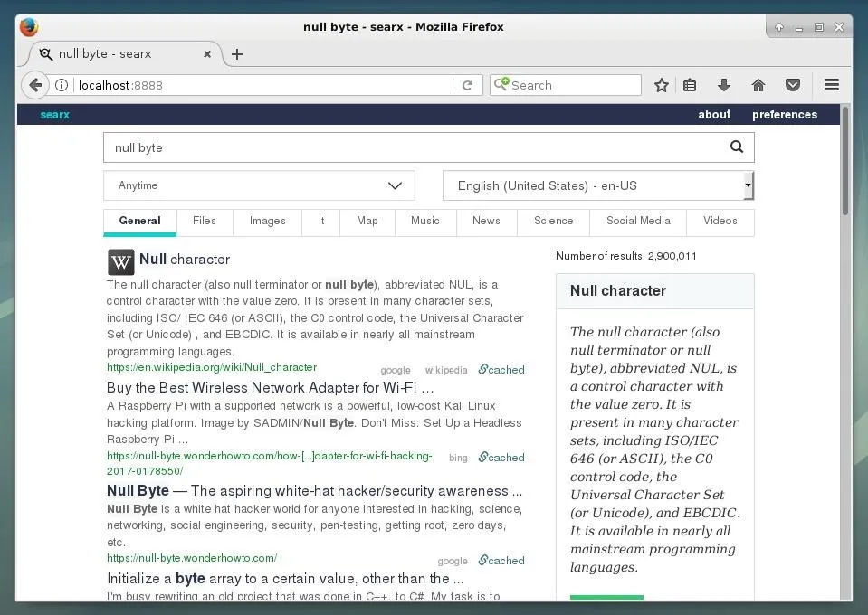Switch to the Science category tab
The width and height of the screenshot is (868, 615).
coord(554,221)
